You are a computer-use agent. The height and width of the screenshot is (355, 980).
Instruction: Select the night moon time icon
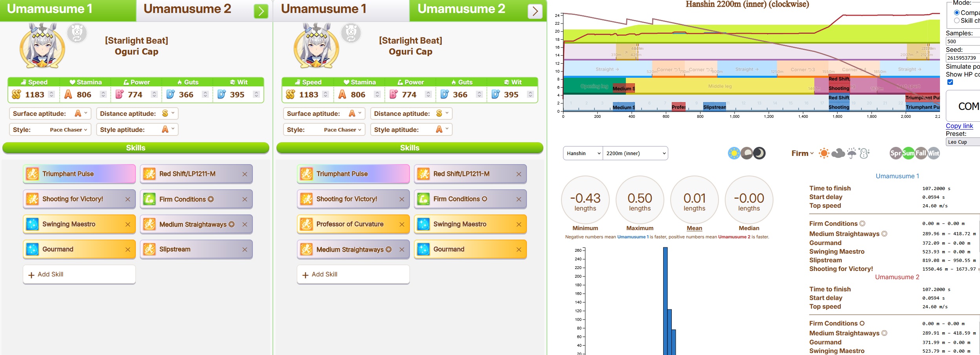tap(759, 153)
